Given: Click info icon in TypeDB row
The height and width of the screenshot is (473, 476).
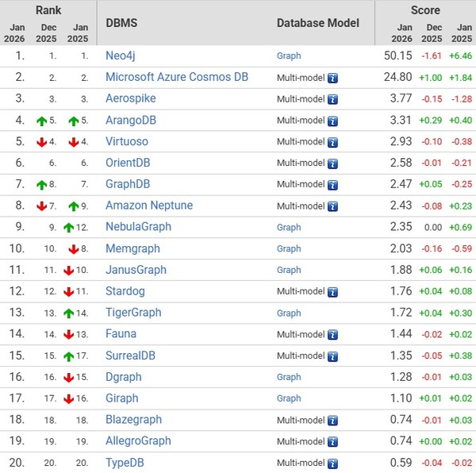Looking at the screenshot, I should click(x=332, y=463).
